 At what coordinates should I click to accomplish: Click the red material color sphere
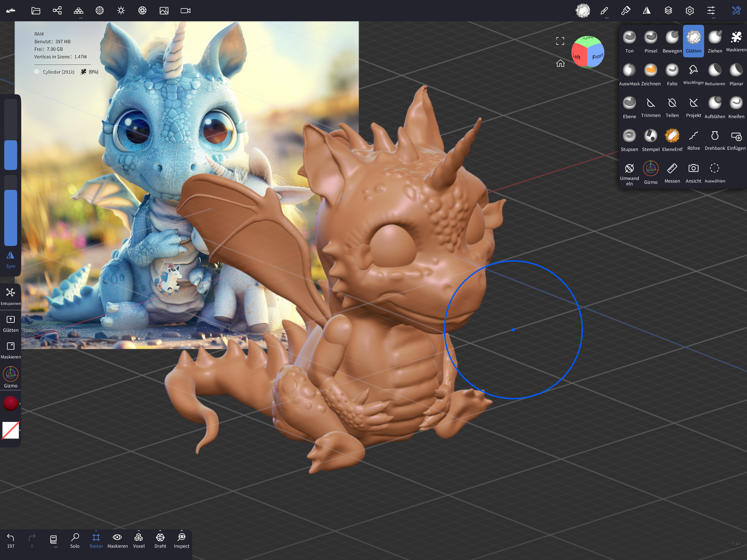10,404
